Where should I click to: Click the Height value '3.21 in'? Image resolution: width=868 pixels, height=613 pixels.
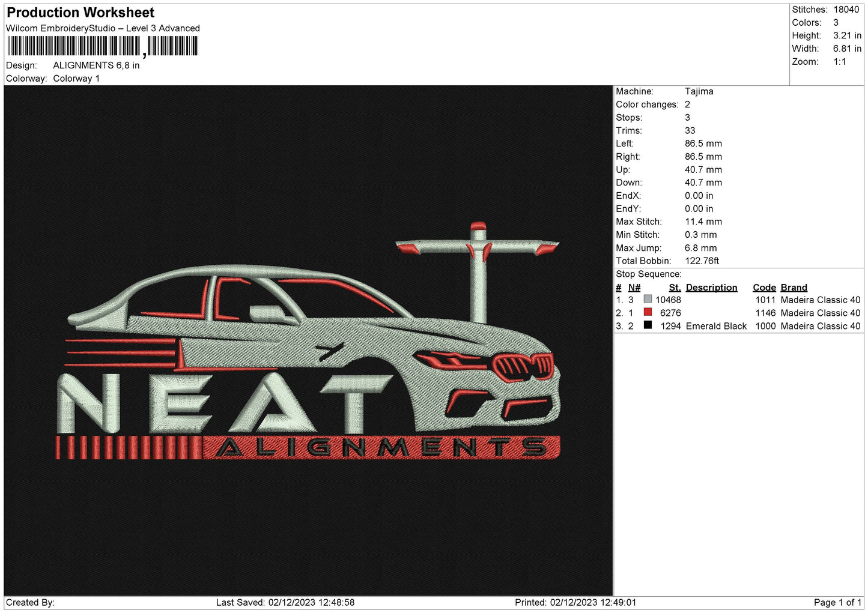pyautogui.click(x=847, y=35)
